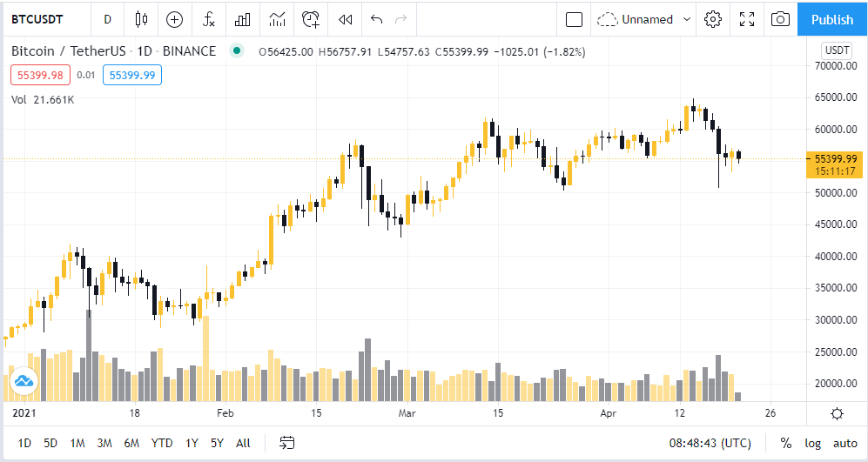Image resolution: width=868 pixels, height=462 pixels.
Task: Set range to 5Y
Action: (217, 443)
